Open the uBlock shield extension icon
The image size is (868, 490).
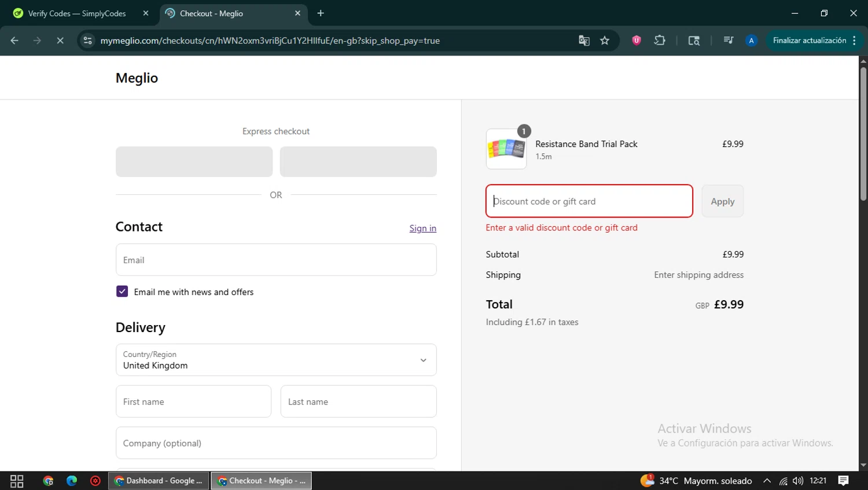pos(637,40)
